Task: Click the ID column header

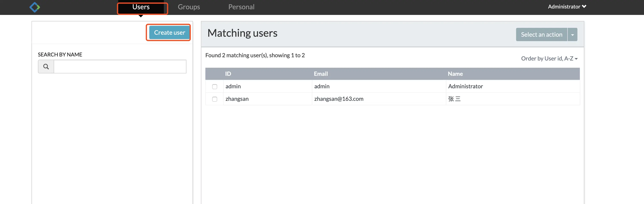Action: pyautogui.click(x=228, y=74)
